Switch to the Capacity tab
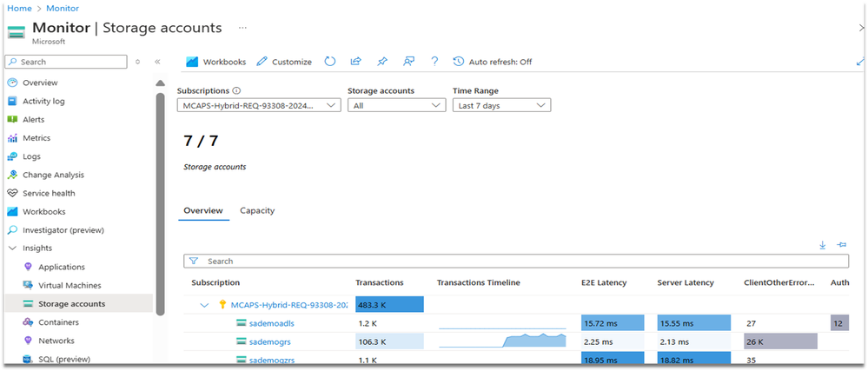Viewport: 868px width, 371px height. (257, 211)
